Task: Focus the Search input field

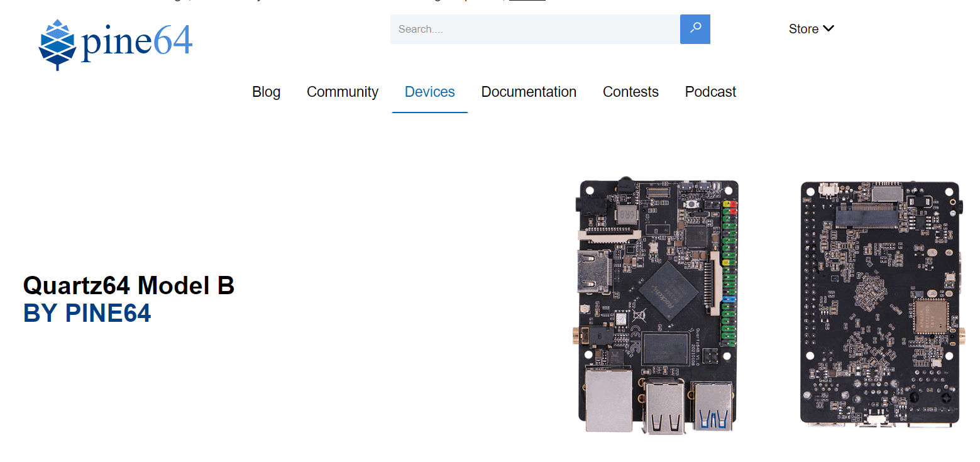Action: pos(535,29)
